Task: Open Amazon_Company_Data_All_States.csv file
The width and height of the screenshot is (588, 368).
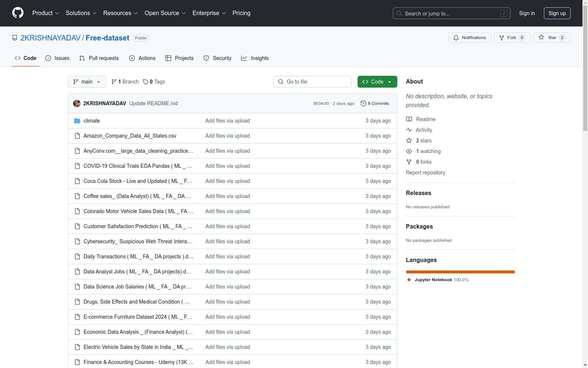Action: pyautogui.click(x=130, y=136)
